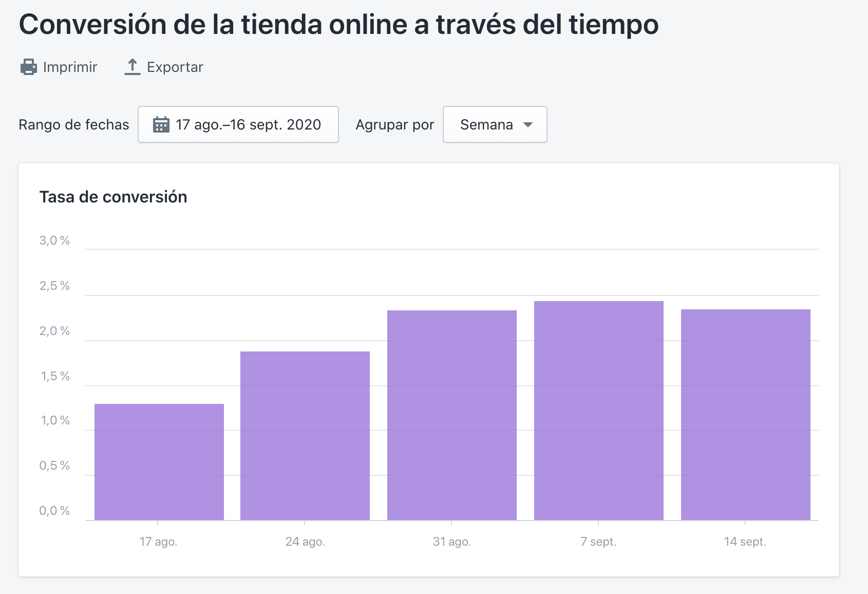
Task: Click the 24 ago. x-axis label
Action: [x=305, y=542]
